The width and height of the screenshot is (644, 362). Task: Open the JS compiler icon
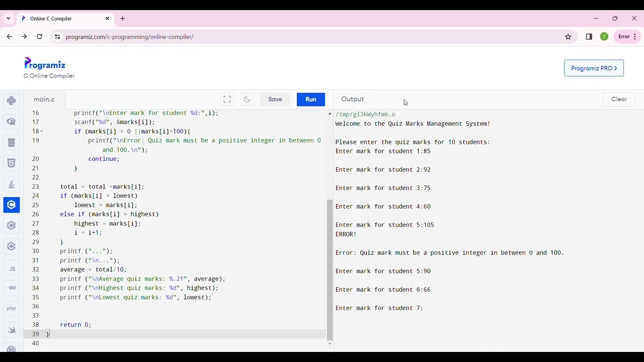[x=12, y=268]
